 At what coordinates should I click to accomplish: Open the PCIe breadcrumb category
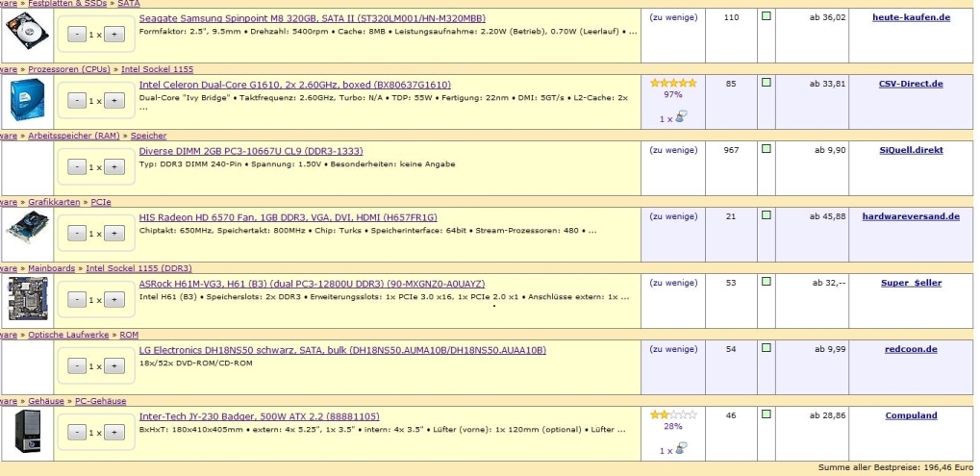101,202
